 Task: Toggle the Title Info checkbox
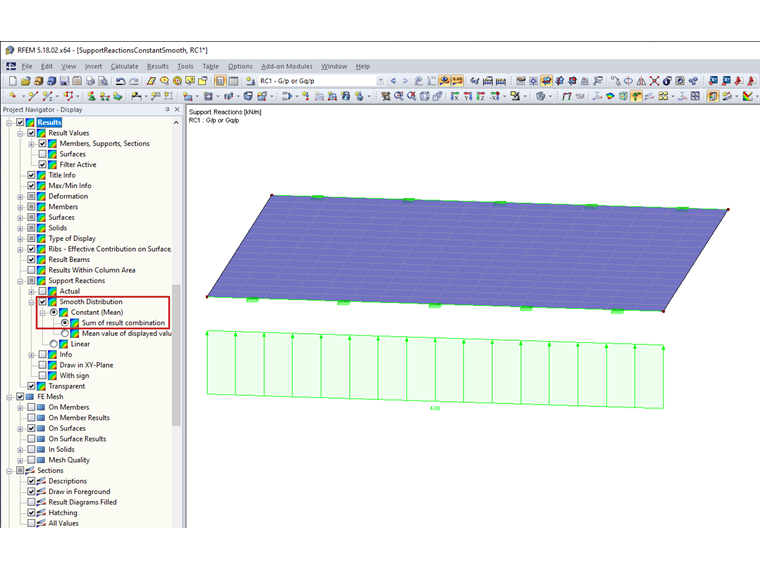(31, 175)
